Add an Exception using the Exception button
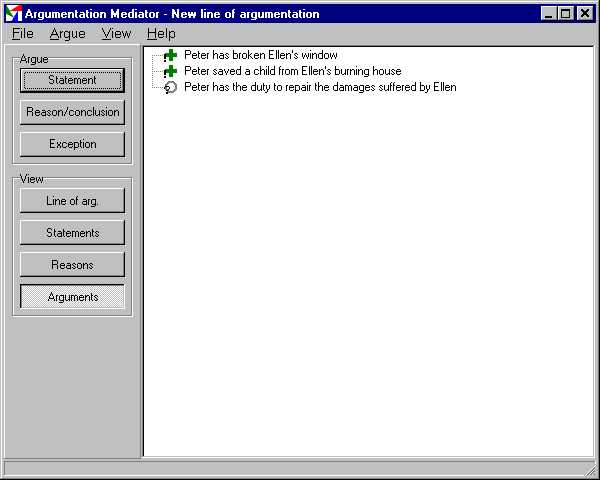 72,144
